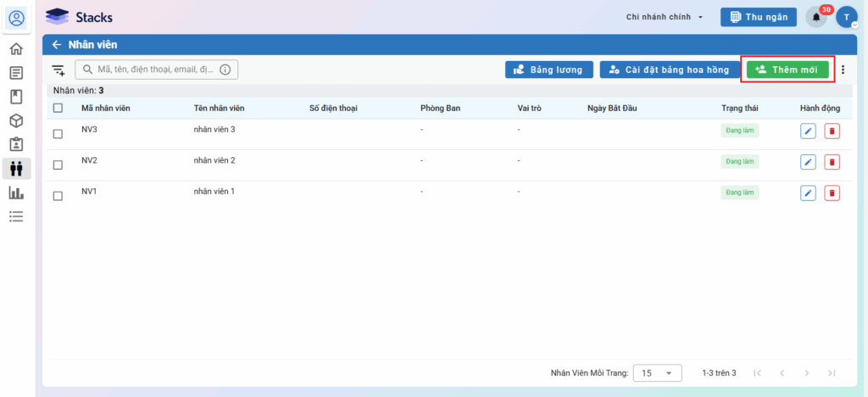Viewport: 868px width, 397px height.
Task: Open the box/products icon in sidebar
Action: (x=16, y=120)
